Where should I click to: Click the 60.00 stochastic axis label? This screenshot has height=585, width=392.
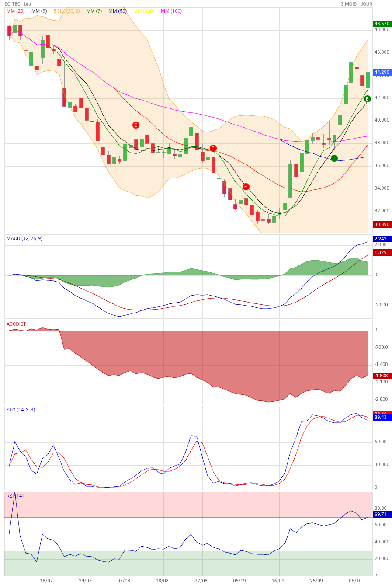pyautogui.click(x=381, y=442)
